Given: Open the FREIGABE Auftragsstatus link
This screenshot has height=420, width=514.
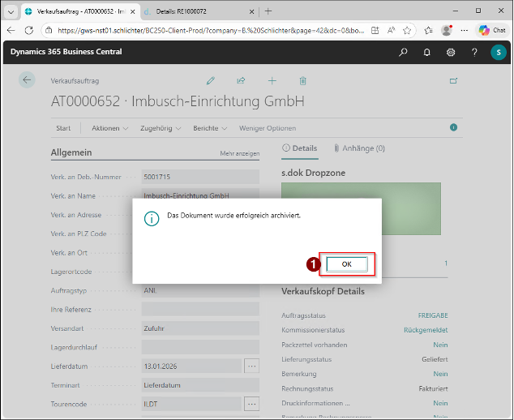Looking at the screenshot, I should [433, 315].
